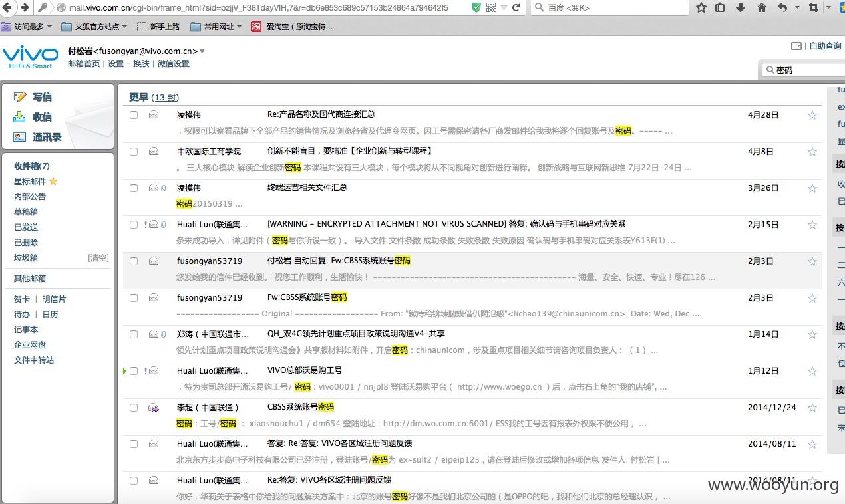Open the 新手上路 bookmark

(158, 27)
